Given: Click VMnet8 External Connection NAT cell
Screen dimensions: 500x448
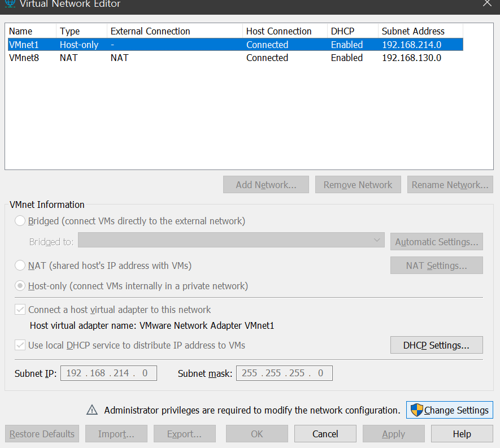Looking at the screenshot, I should 120,58.
